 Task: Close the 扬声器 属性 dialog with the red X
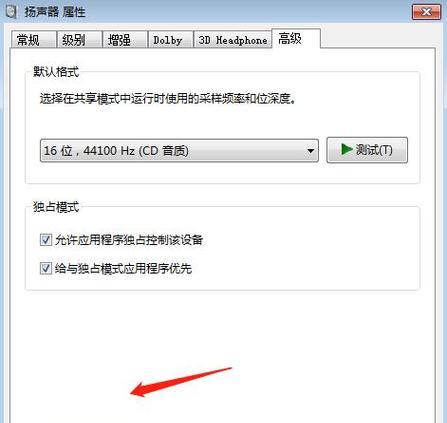pyautogui.click(x=426, y=12)
